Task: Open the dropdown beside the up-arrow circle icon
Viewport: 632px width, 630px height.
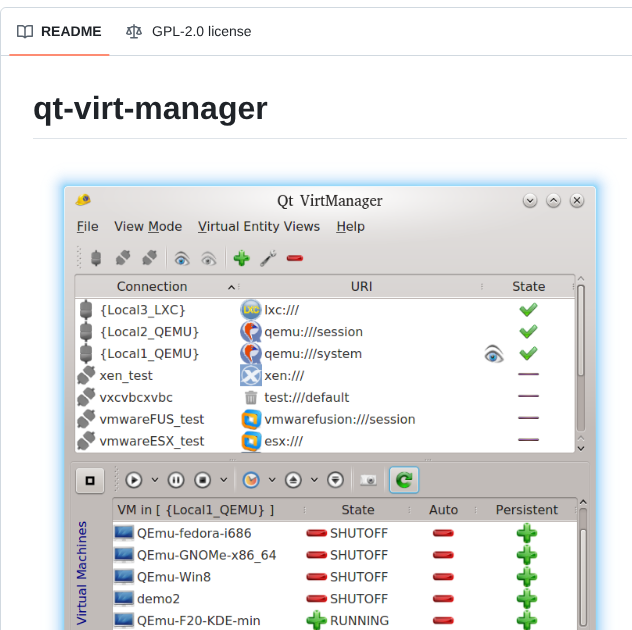Action: (314, 480)
